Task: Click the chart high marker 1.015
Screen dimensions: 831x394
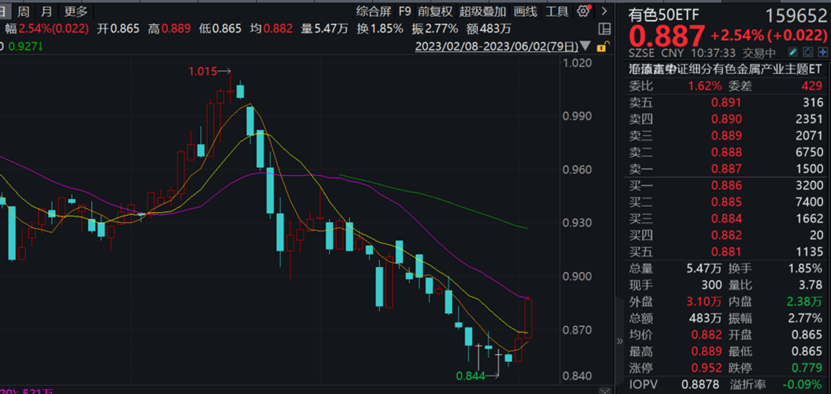Action: (204, 71)
